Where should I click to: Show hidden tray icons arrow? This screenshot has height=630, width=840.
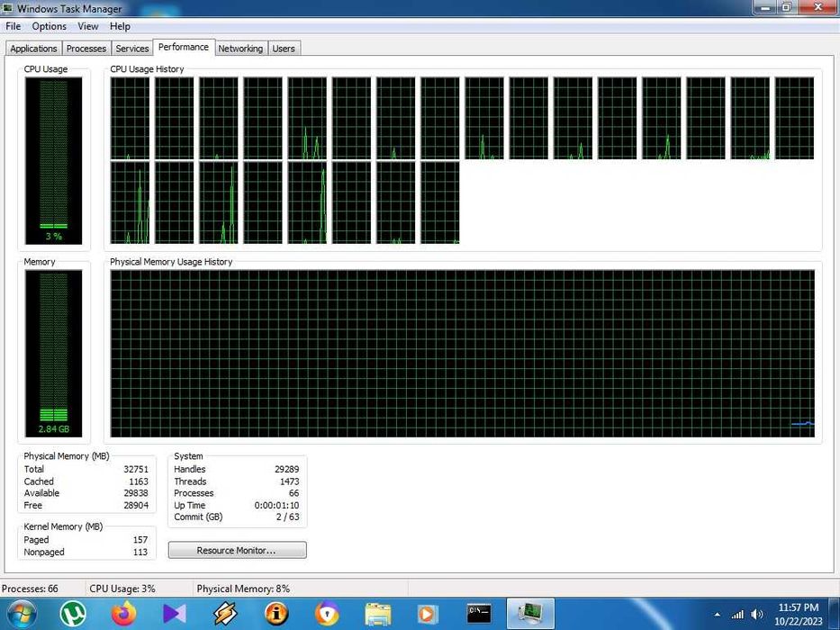pyautogui.click(x=718, y=615)
